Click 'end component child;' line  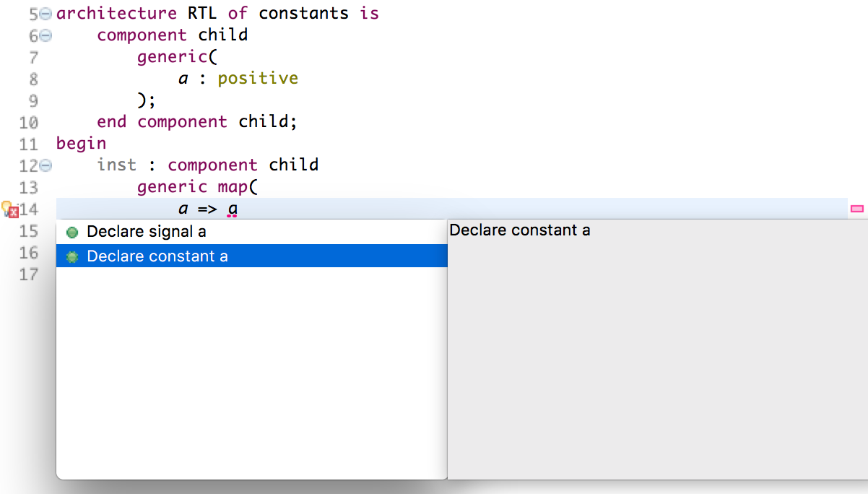point(197,122)
